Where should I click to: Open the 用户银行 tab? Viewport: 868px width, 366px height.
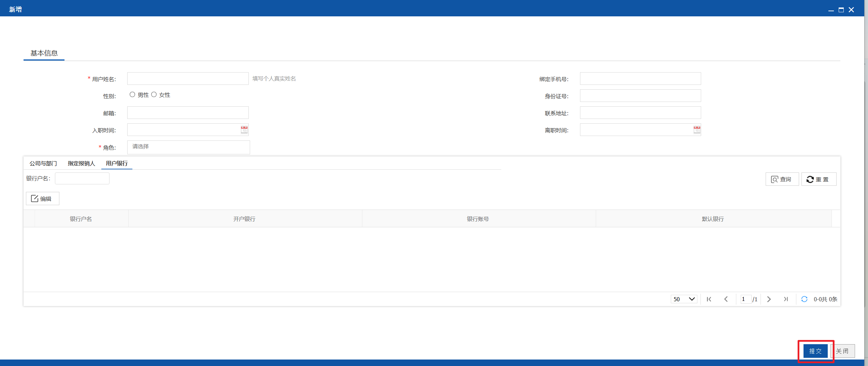[117, 164]
